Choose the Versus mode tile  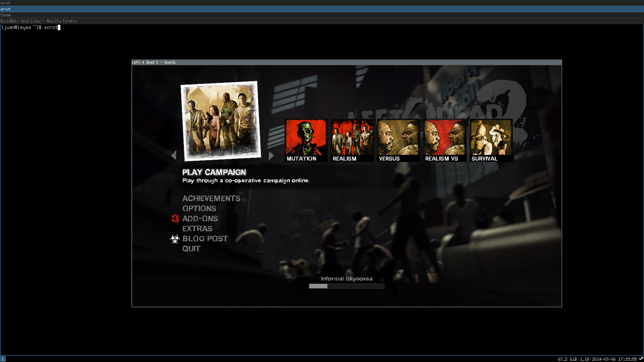coord(398,140)
